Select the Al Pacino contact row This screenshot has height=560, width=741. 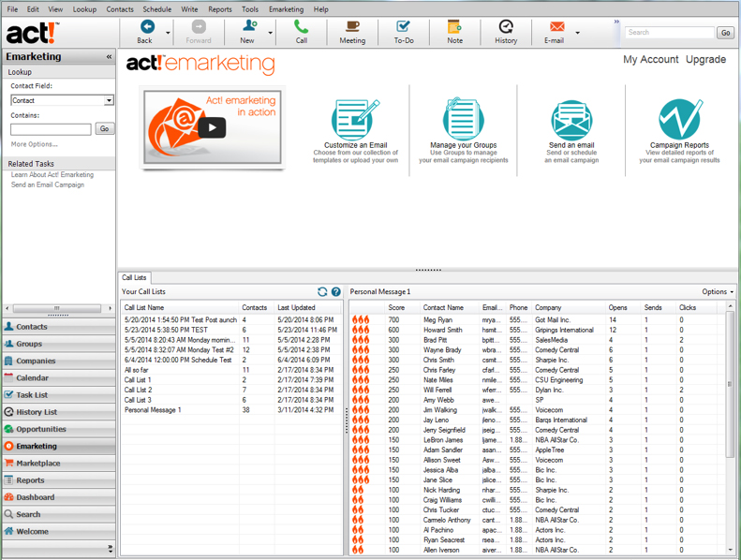click(x=538, y=530)
